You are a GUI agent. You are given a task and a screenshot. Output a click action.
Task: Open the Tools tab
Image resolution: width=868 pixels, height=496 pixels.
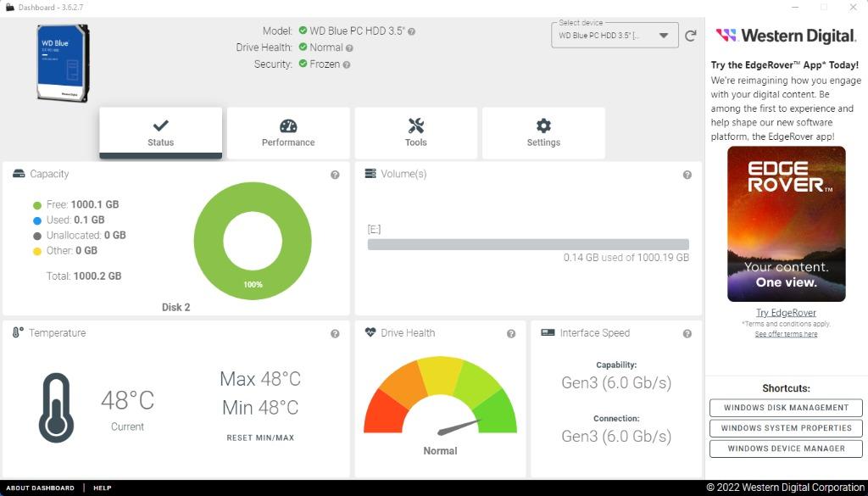pos(415,133)
